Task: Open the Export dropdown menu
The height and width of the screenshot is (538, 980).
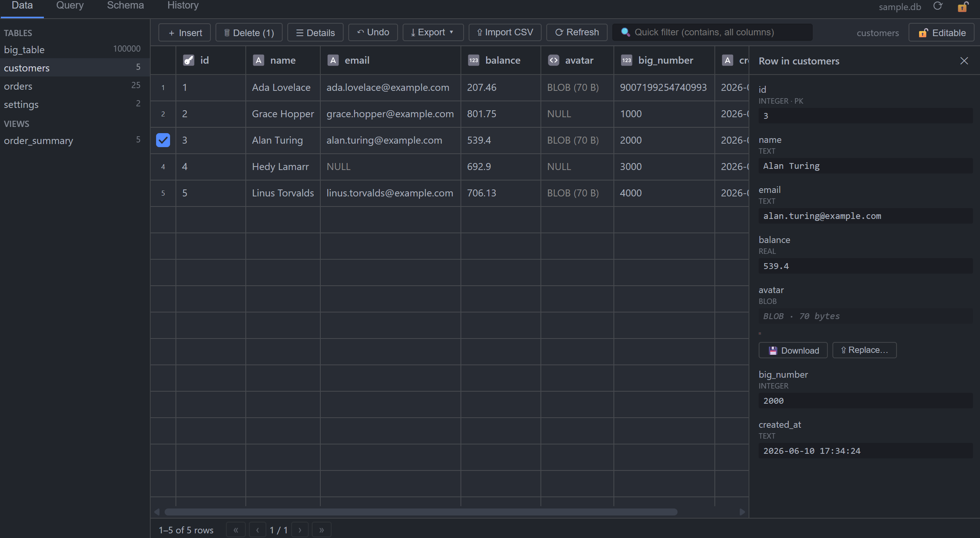Action: coord(433,32)
